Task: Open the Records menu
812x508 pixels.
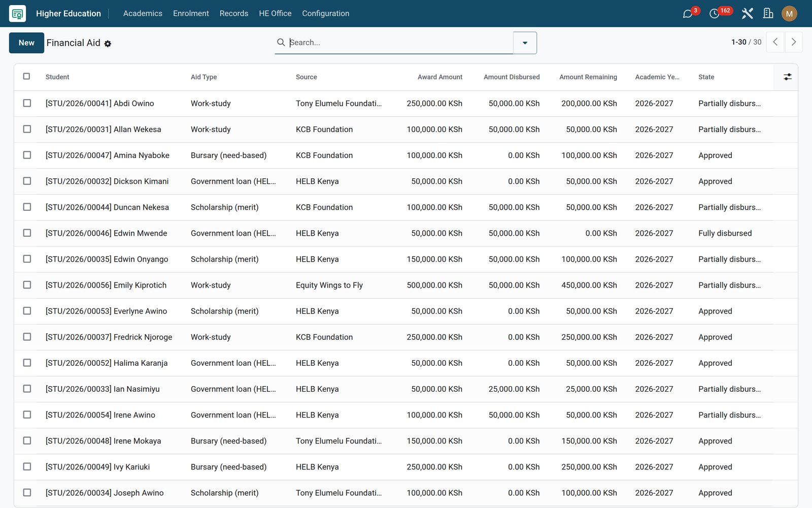Action: coord(234,14)
